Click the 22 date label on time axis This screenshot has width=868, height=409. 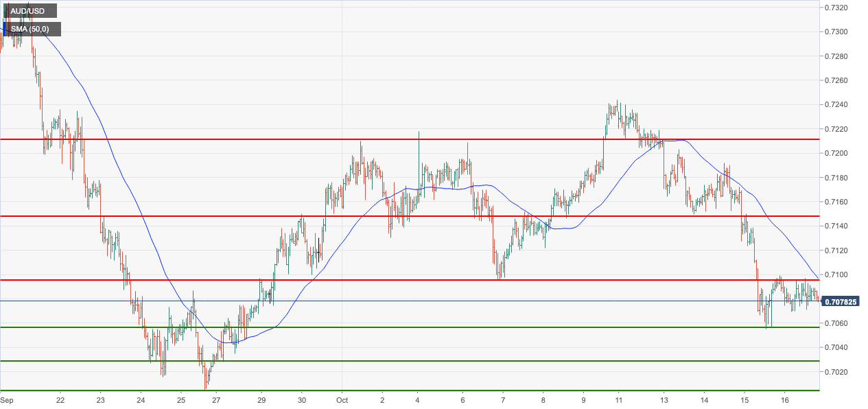pyautogui.click(x=60, y=399)
